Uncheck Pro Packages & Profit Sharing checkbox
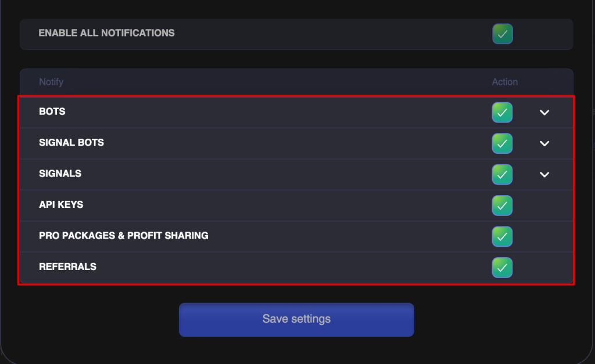 (x=502, y=236)
